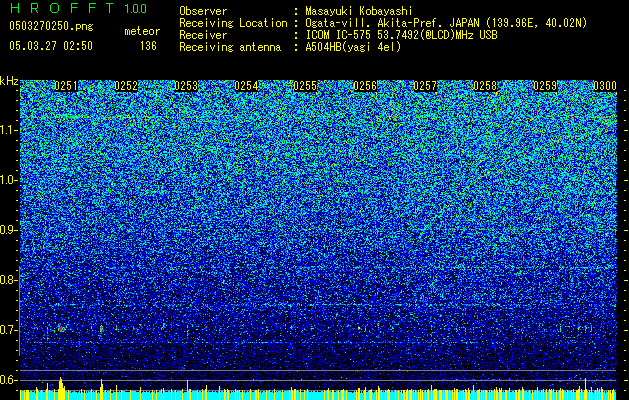Click the 0256 time marker
629x400 pixels.
tap(365, 86)
